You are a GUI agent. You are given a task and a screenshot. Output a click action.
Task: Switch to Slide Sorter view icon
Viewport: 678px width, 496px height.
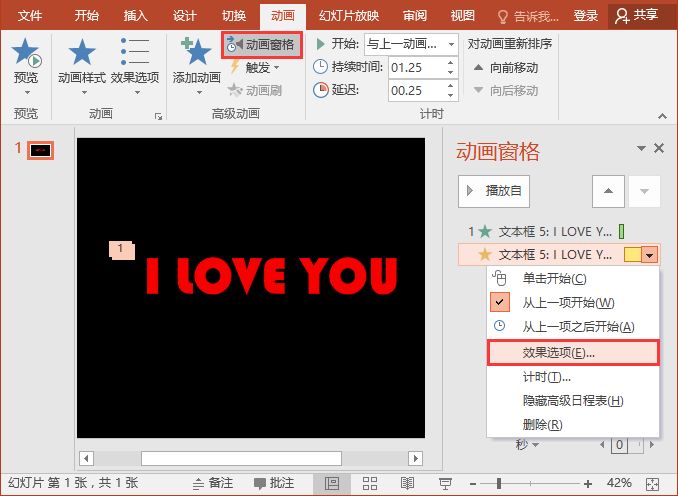tap(370, 483)
